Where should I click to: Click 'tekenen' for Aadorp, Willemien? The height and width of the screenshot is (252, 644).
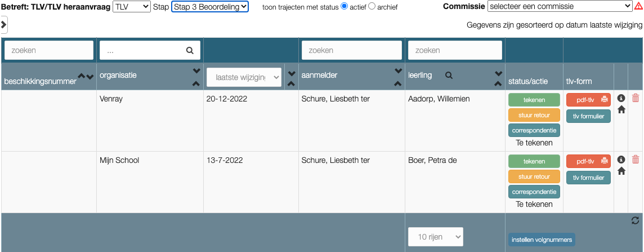(x=534, y=100)
